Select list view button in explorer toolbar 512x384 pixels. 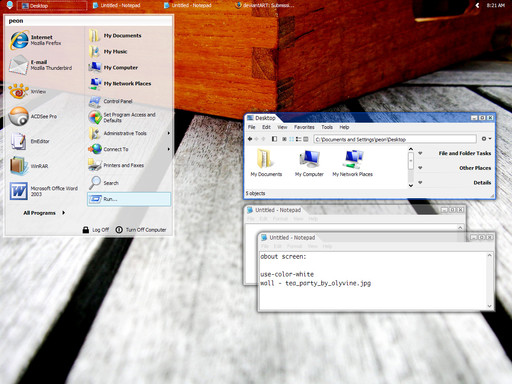point(299,139)
